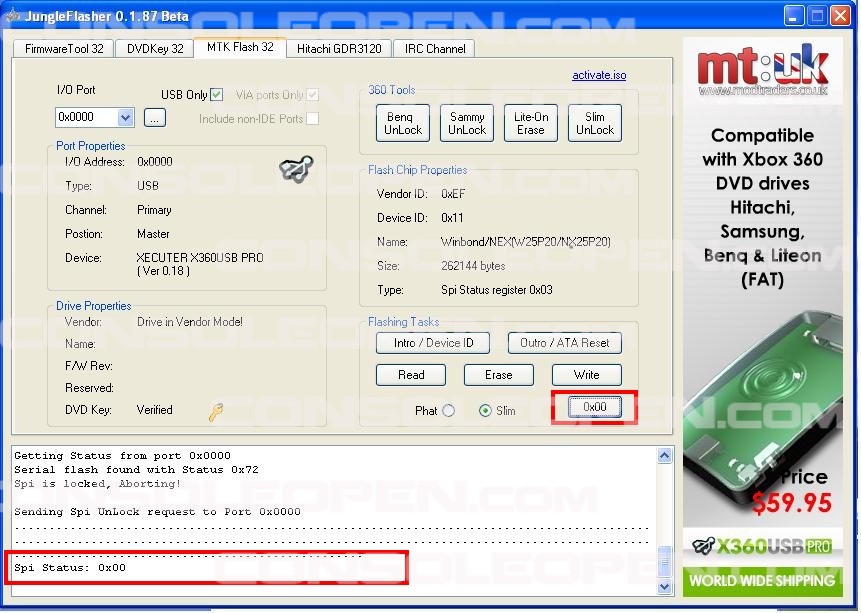Click the mt:uk modtraders logo banner
Image resolution: width=861 pixels, height=613 pixels.
[763, 71]
